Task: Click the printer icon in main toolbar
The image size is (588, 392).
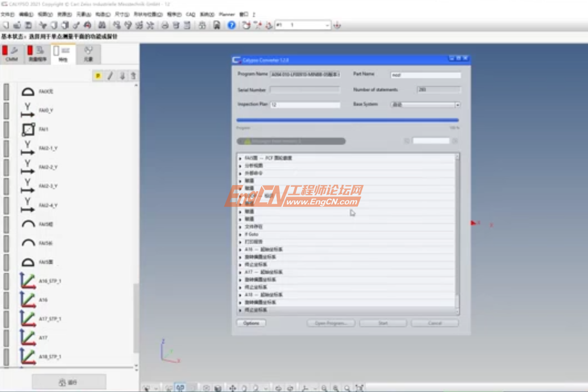Action: click(165, 25)
